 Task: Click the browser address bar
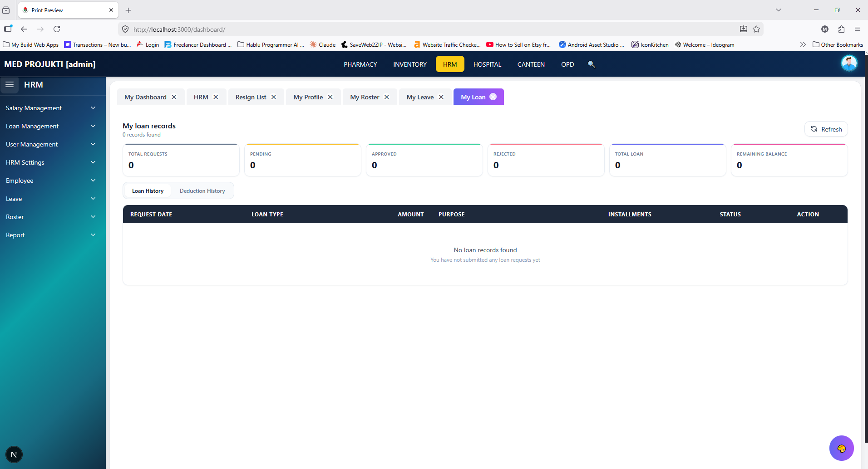[x=431, y=29]
